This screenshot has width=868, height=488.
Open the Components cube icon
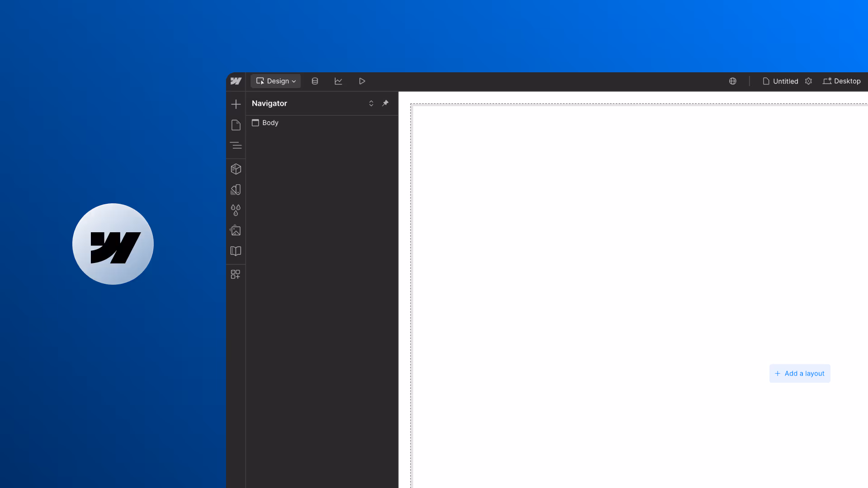tap(236, 169)
